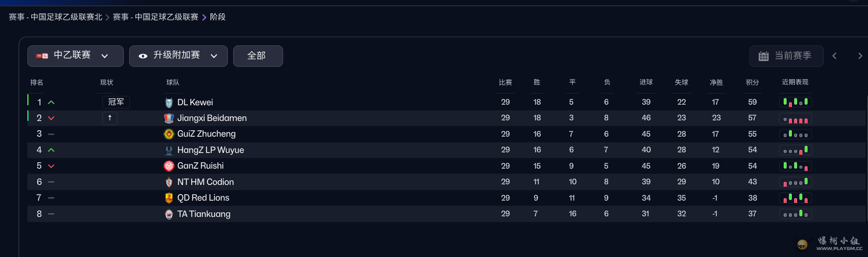Go to the previous season arrow
This screenshot has width=868, height=257.
pos(834,56)
